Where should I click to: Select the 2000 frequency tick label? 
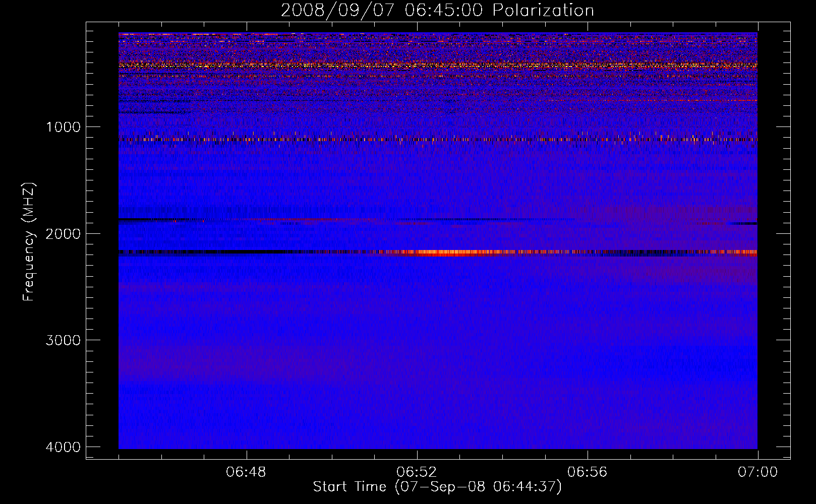coord(63,234)
